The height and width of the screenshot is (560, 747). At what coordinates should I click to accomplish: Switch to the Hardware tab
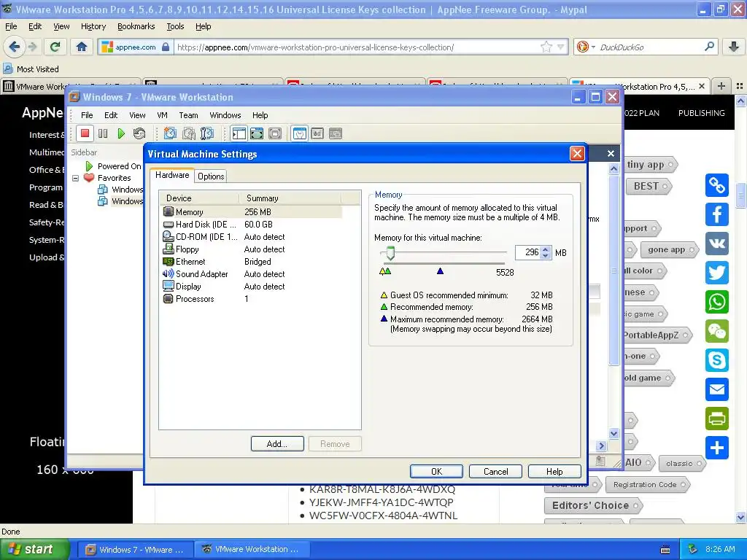(172, 175)
